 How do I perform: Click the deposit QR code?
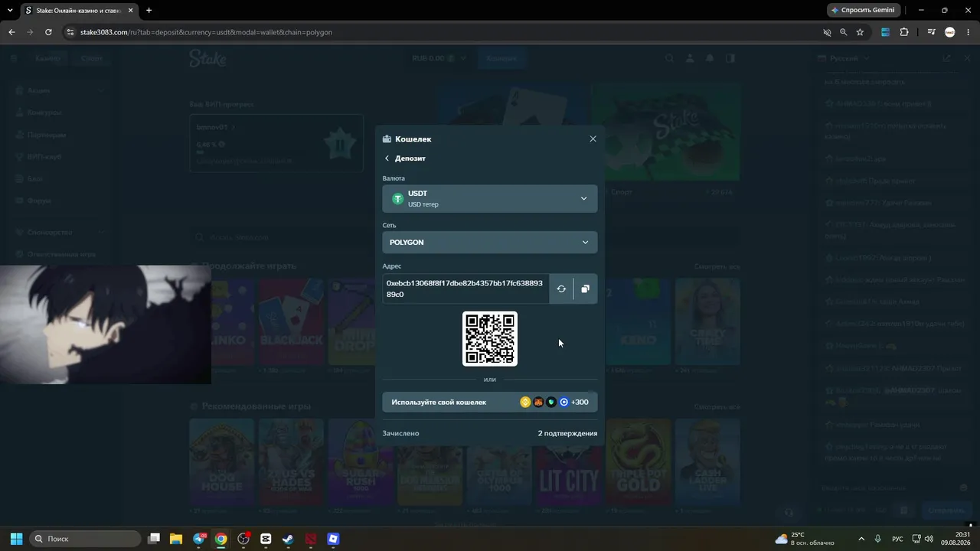pos(490,338)
